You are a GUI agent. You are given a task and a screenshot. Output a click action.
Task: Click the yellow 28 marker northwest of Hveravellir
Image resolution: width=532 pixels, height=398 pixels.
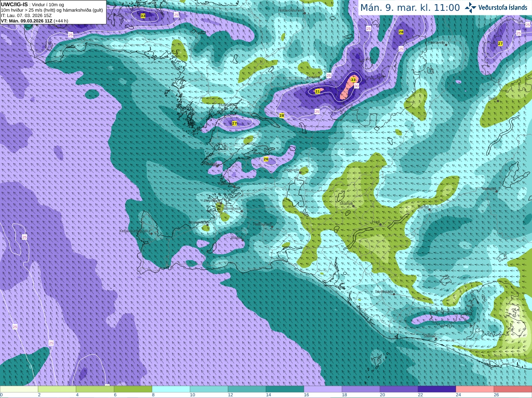click(x=401, y=32)
